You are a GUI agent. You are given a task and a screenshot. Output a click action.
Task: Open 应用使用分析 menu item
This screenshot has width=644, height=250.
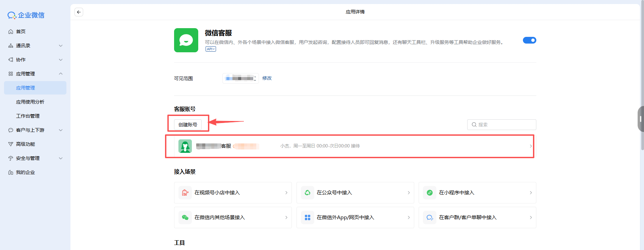pos(35,102)
